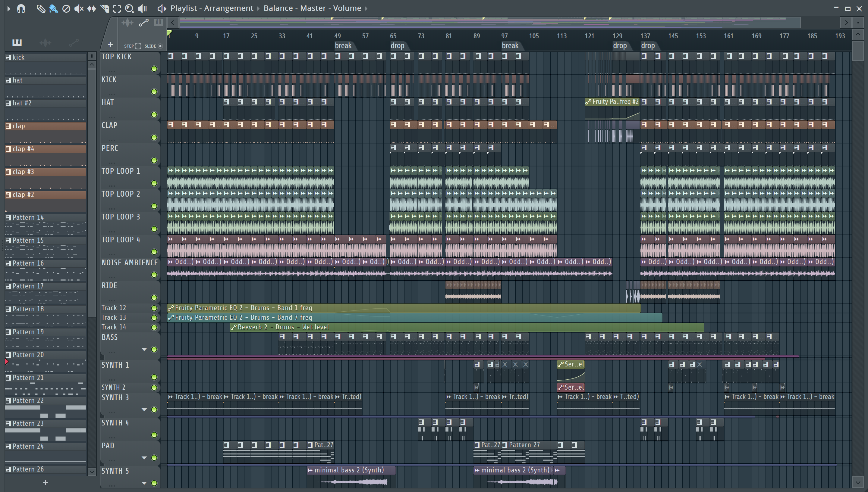Show audio clips in the picker waveform icon

point(45,42)
